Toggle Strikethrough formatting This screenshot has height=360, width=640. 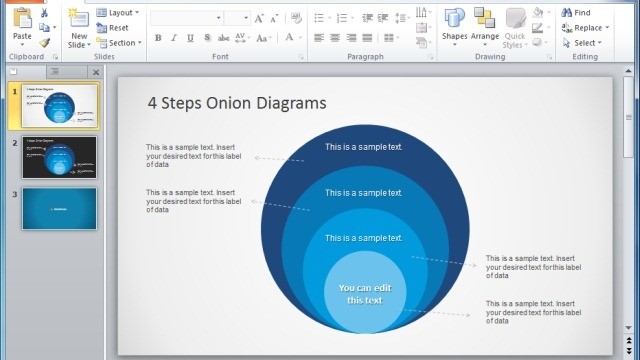pyautogui.click(x=223, y=38)
